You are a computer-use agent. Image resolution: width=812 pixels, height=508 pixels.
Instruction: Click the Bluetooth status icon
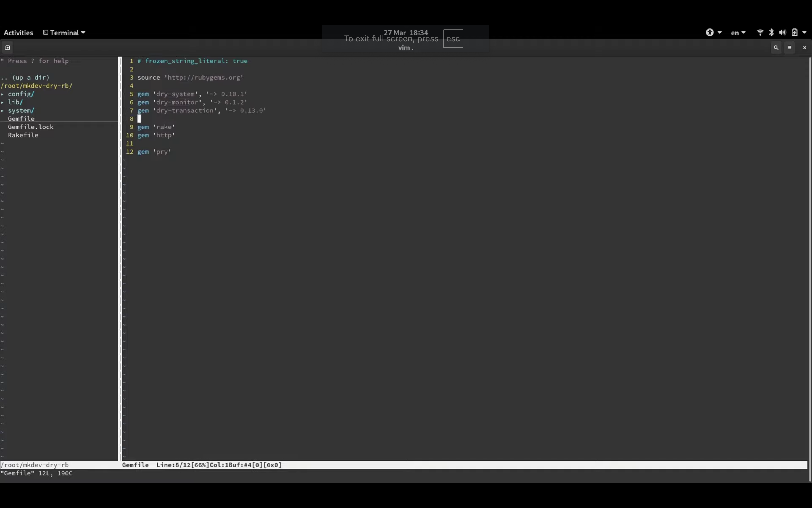point(771,32)
